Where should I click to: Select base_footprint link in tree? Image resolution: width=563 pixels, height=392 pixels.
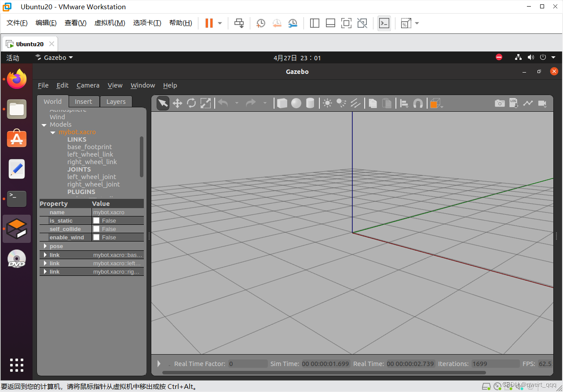(90, 147)
